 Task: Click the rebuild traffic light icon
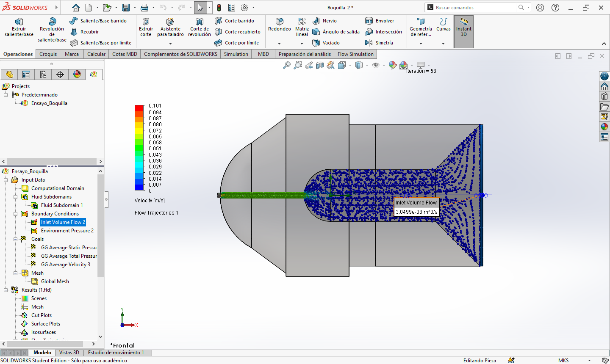219,8
